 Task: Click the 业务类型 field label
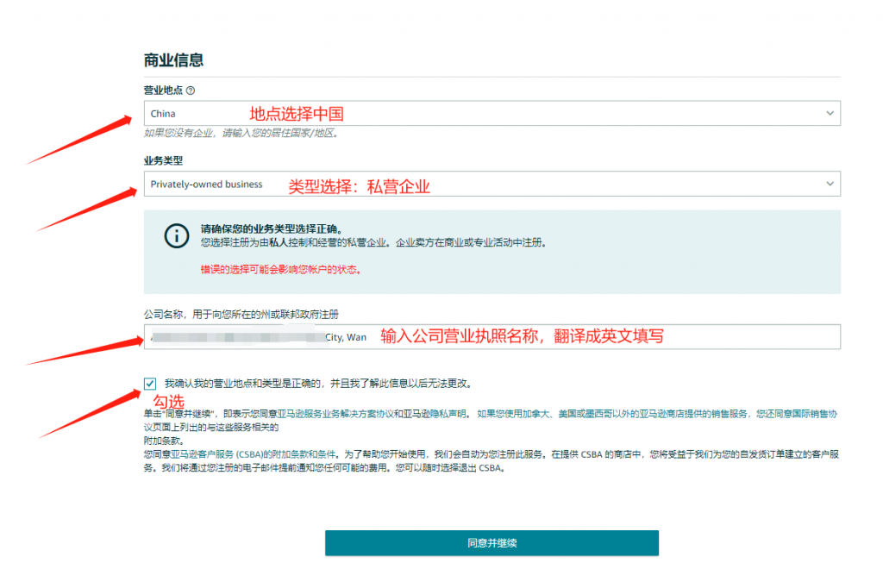click(x=163, y=160)
